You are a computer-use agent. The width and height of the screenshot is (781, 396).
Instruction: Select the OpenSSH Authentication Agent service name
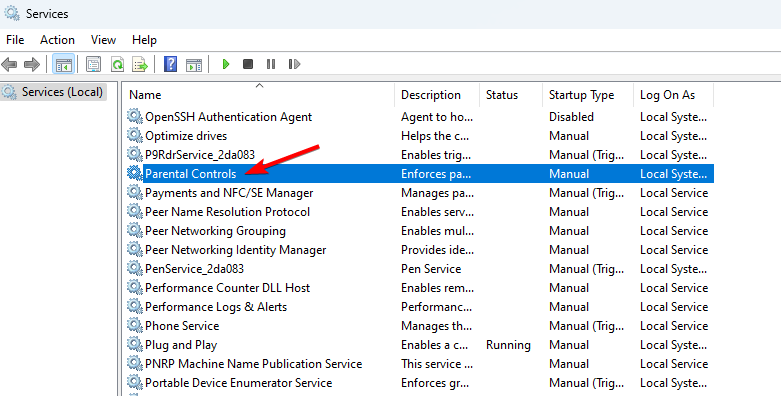pyautogui.click(x=229, y=117)
